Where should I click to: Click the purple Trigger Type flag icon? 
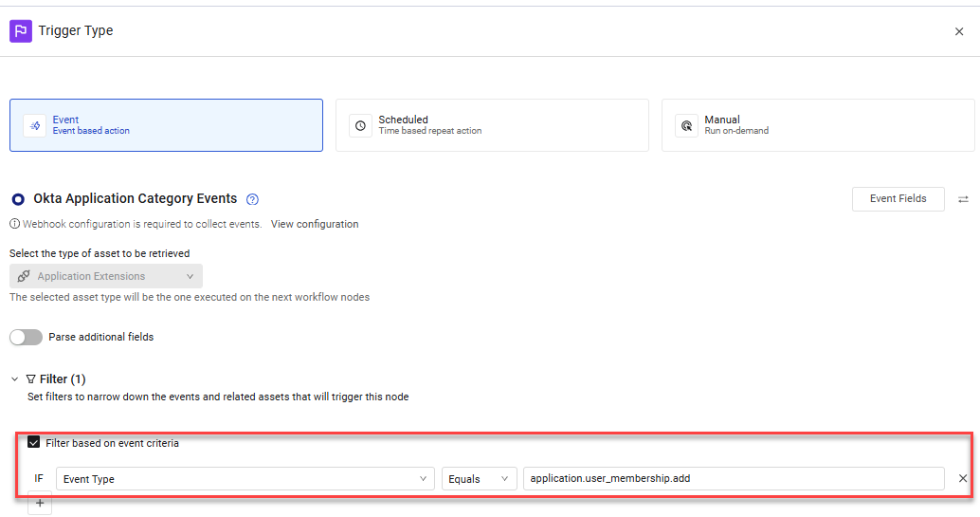coord(21,30)
